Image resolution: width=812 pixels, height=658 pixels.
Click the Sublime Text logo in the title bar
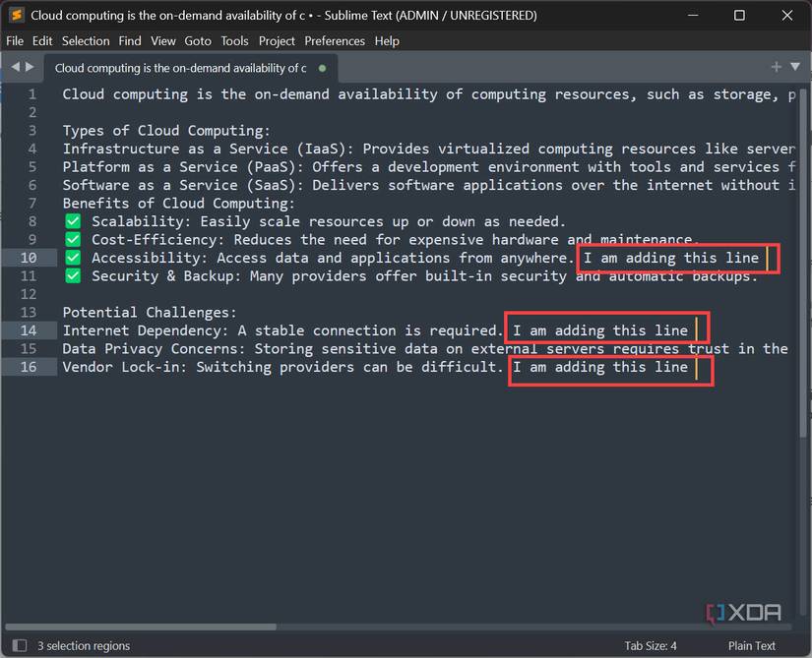click(14, 15)
